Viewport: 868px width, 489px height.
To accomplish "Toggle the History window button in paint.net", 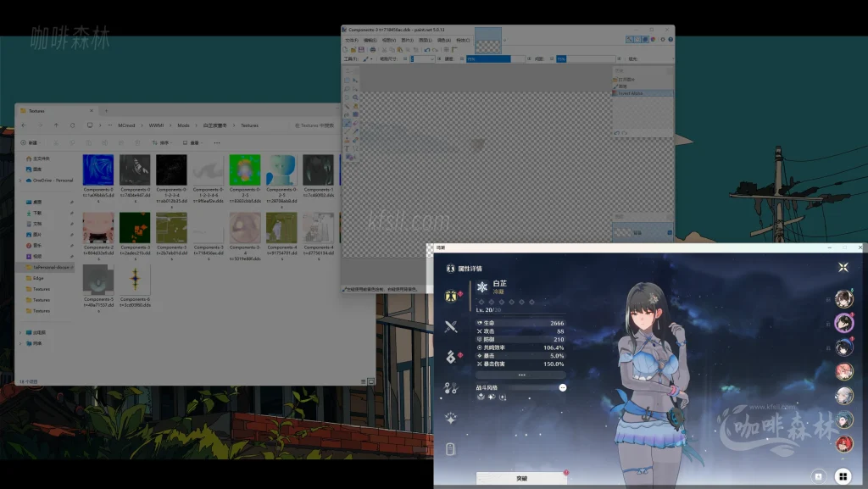I will 637,39.
